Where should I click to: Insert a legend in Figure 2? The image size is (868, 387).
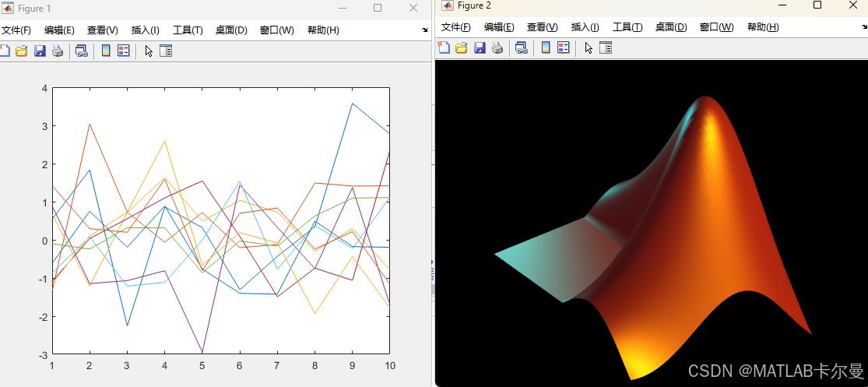pos(564,47)
